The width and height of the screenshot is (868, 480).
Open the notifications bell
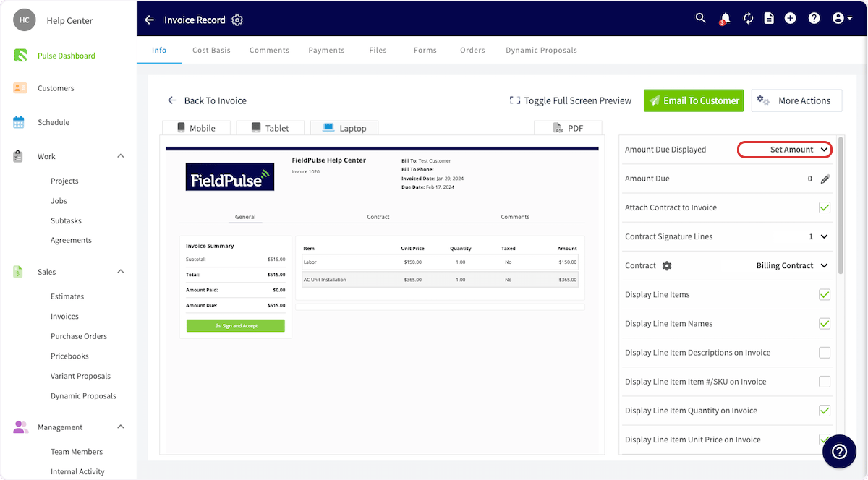click(x=724, y=19)
